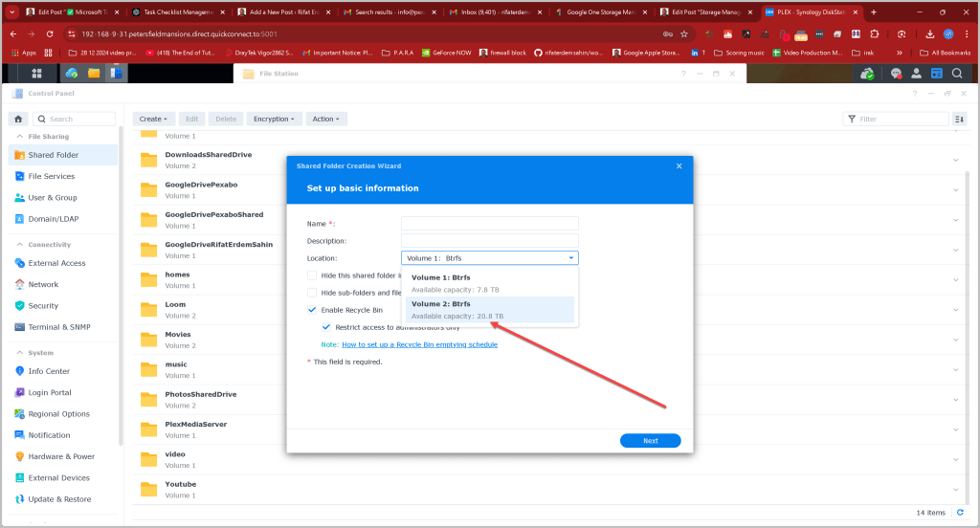Expand Youtube folder row chevron

[x=956, y=489]
